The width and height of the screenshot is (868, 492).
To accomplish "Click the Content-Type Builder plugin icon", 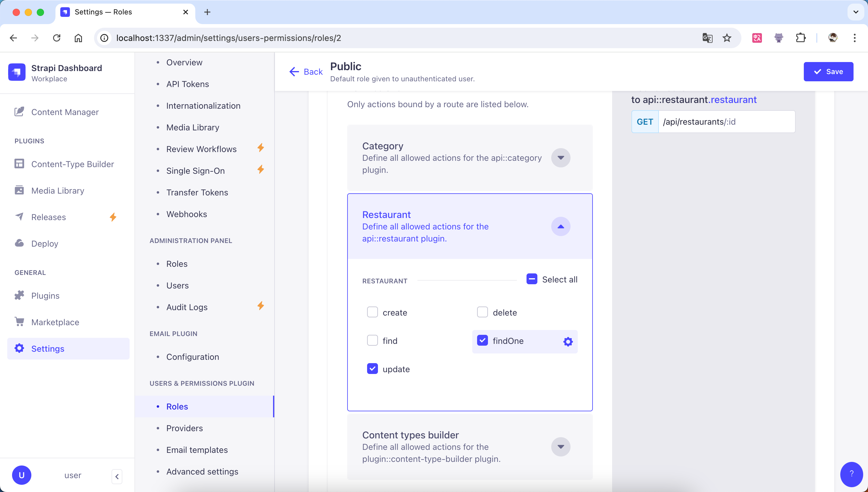I will click(19, 163).
